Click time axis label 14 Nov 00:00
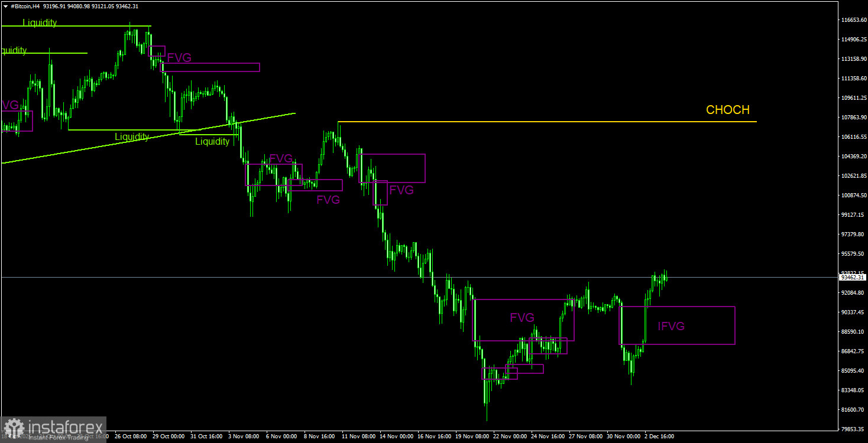868x443 pixels. (396, 437)
